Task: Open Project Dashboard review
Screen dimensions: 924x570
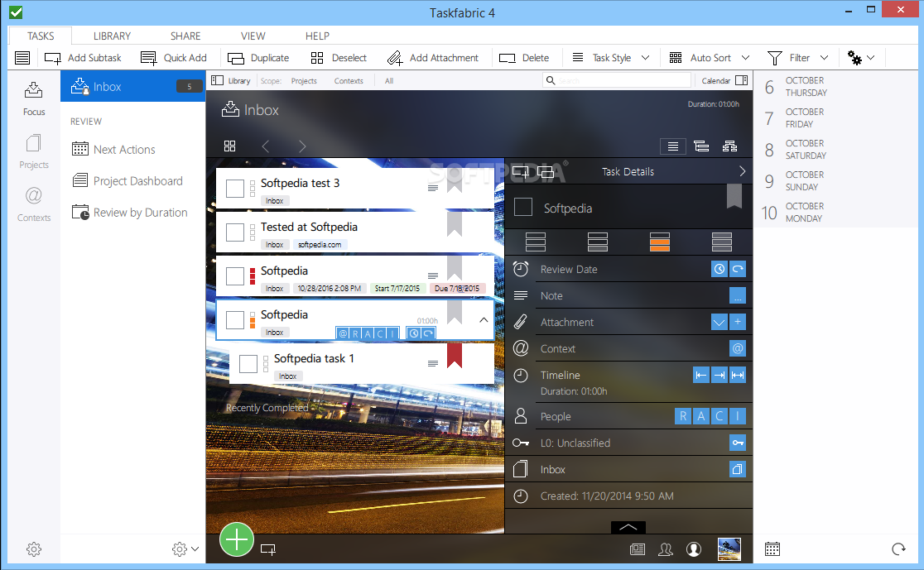Action: [x=128, y=181]
